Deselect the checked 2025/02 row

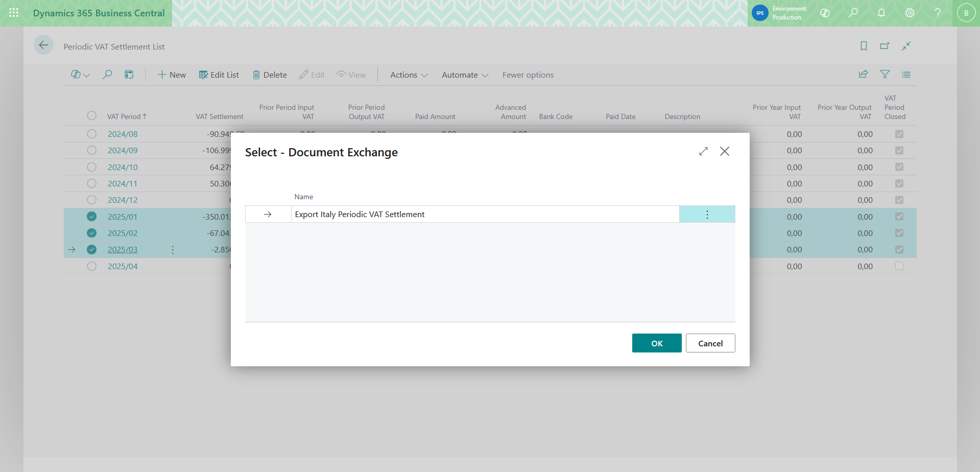[x=91, y=233]
